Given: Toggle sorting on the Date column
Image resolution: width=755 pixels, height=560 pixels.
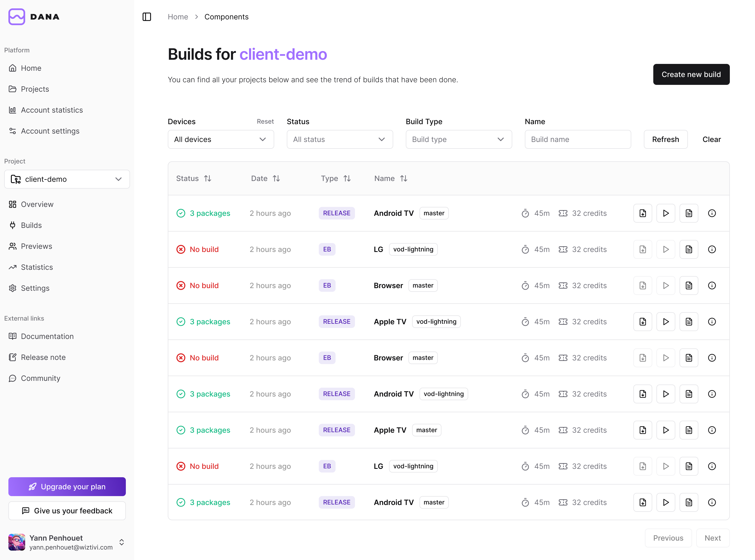Looking at the screenshot, I should [277, 178].
